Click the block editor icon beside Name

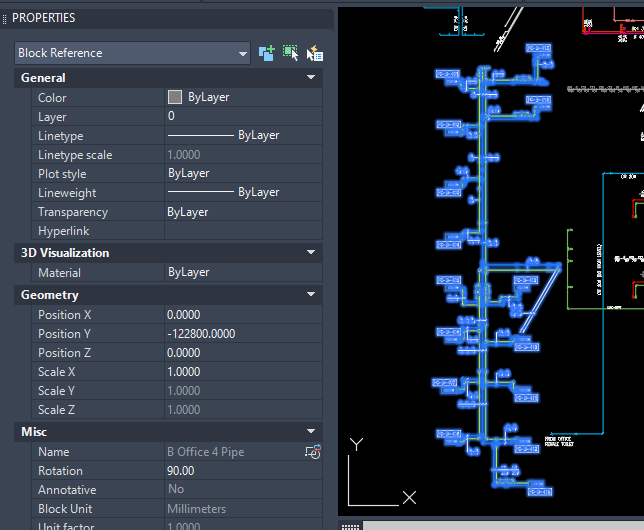click(313, 452)
